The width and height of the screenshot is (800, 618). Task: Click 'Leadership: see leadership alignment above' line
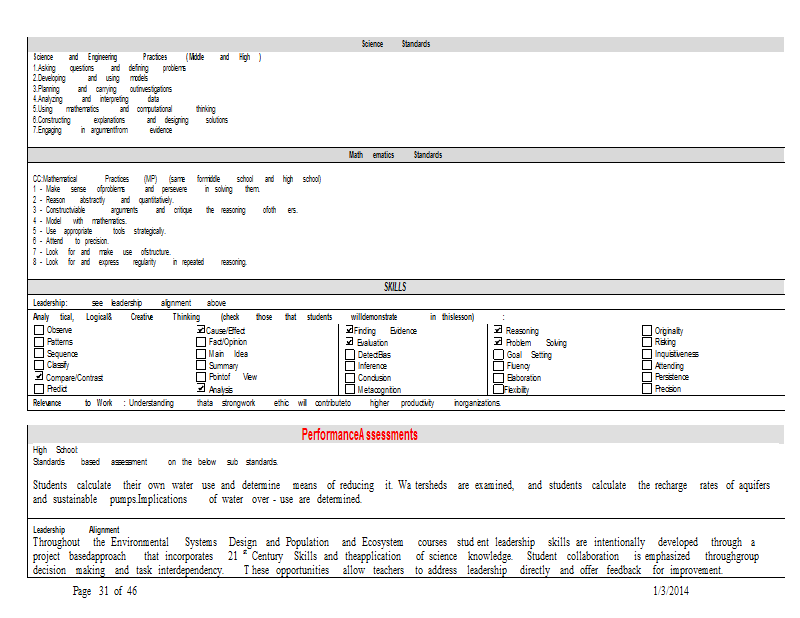pyautogui.click(x=129, y=303)
